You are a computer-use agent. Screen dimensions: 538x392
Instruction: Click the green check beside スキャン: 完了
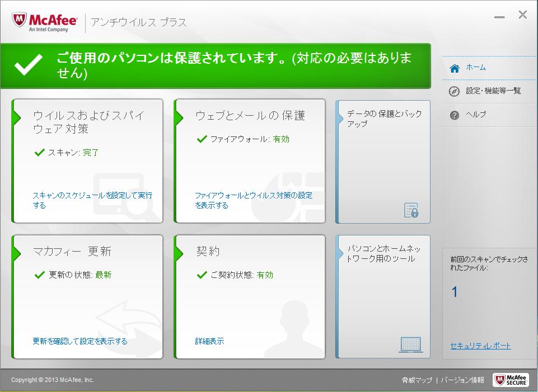click(x=40, y=152)
